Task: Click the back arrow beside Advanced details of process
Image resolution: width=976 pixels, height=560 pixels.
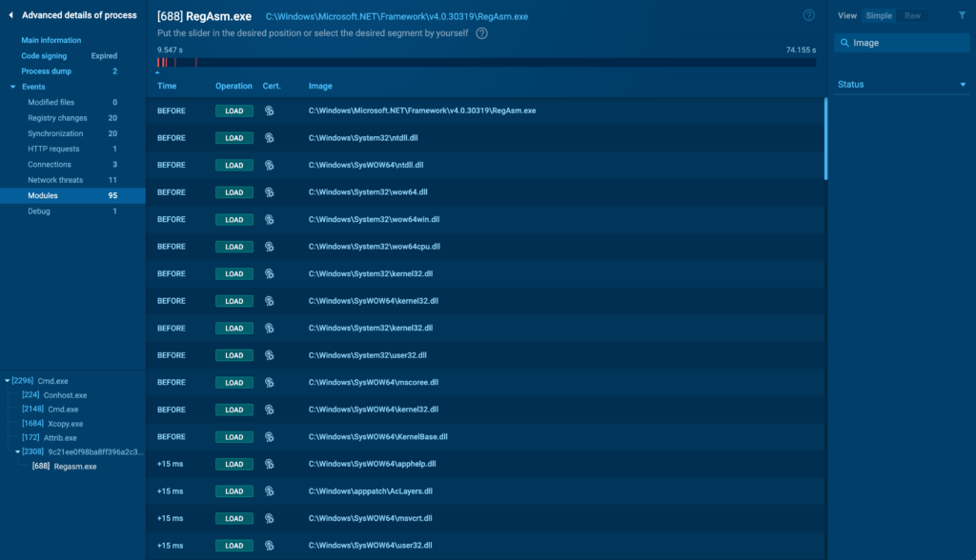Action: pyautogui.click(x=10, y=15)
